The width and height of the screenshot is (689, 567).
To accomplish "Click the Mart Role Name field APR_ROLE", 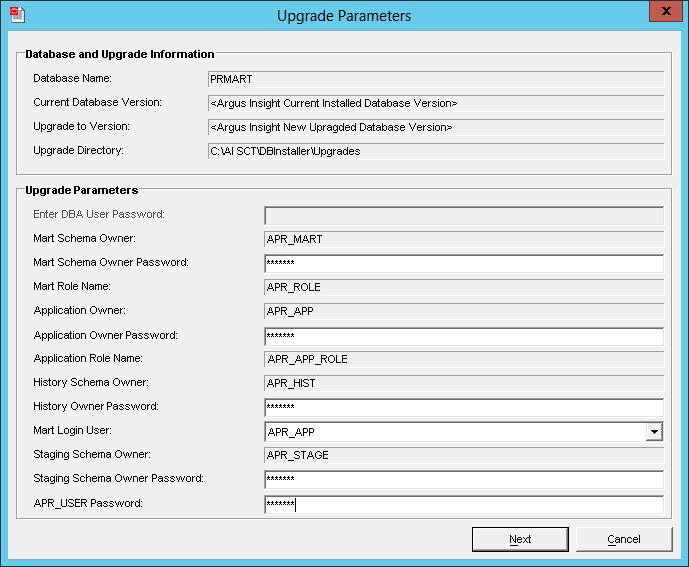I will pos(464,287).
